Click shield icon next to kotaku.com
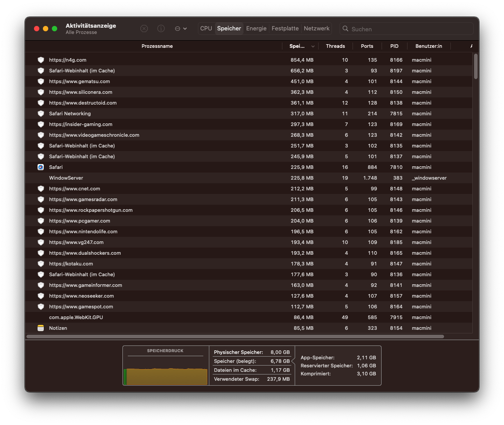Screen dimensions: 504x425 41,264
